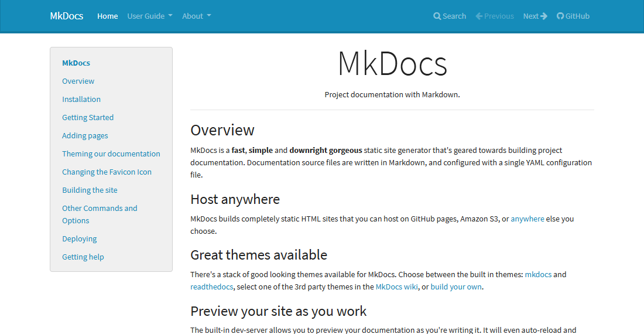Open Getting help sidebar link
This screenshot has height=334, width=644.
point(83,257)
